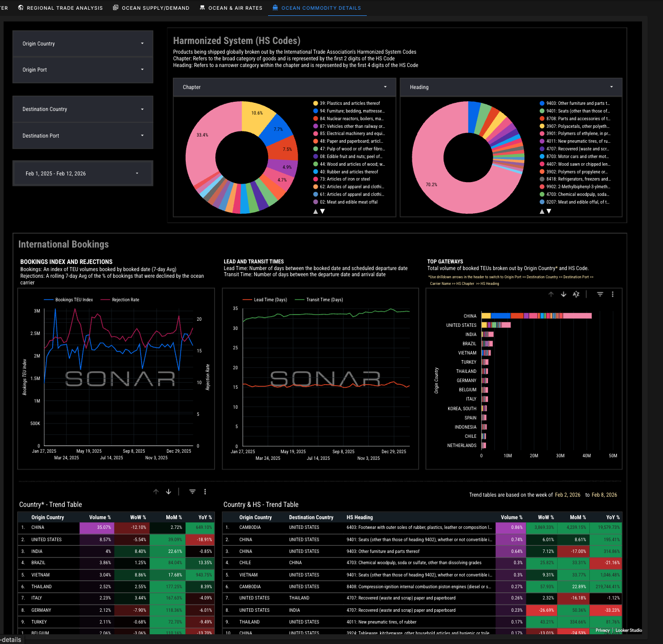Open the Chapter dropdown selector

coord(284,87)
